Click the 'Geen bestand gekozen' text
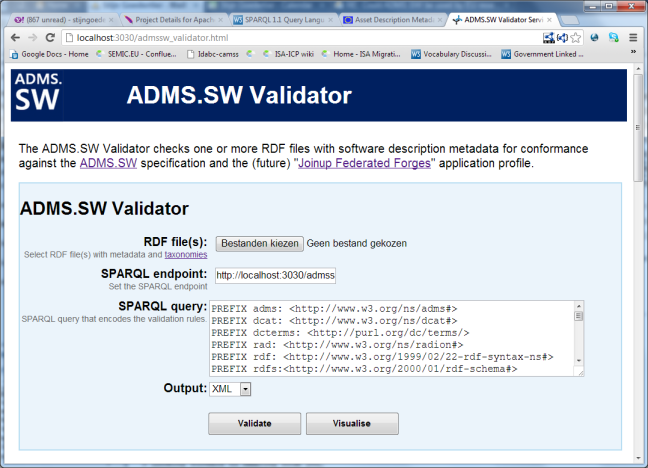Screen dimensions: 648x468 coord(357,244)
